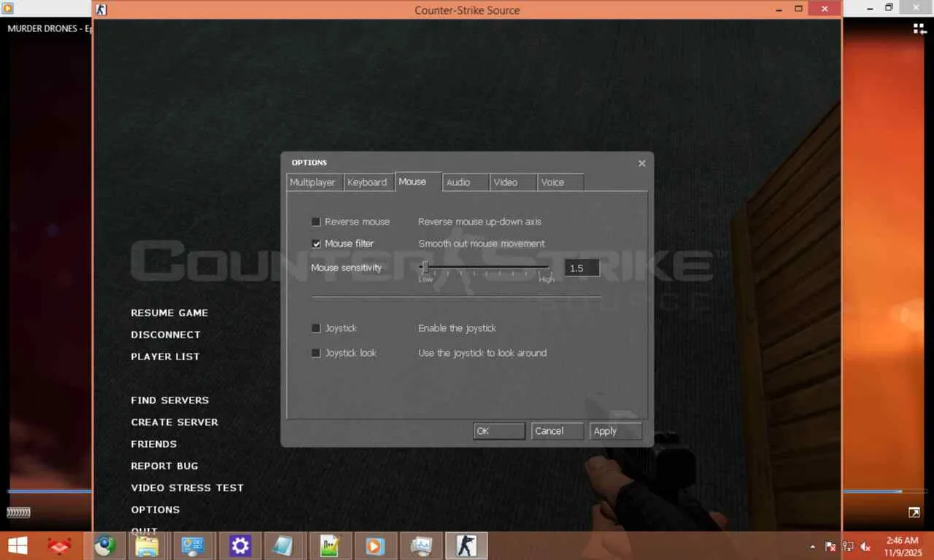Launch the browser globe icon in the taskbar

(x=104, y=545)
